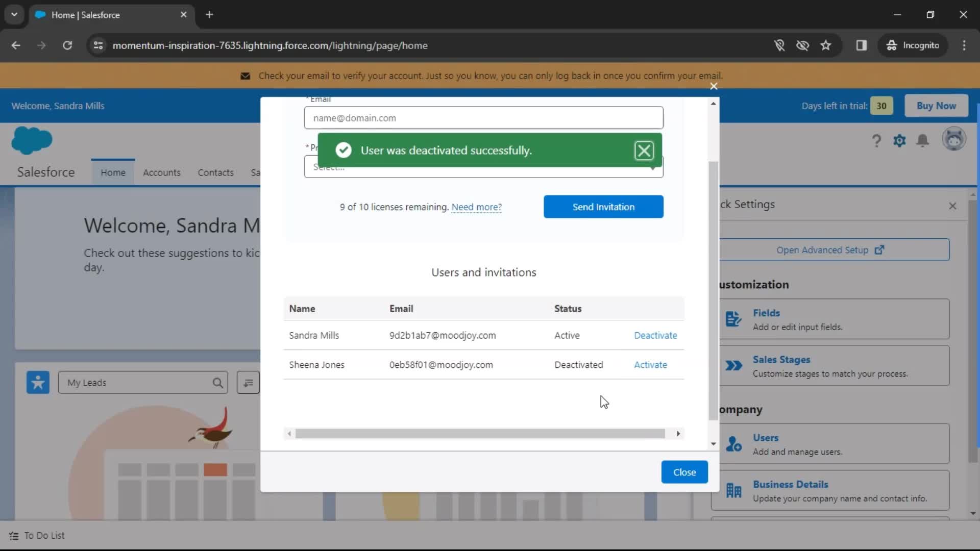Open the site information icon in address bar
Image resolution: width=980 pixels, height=551 pixels.
[98, 45]
